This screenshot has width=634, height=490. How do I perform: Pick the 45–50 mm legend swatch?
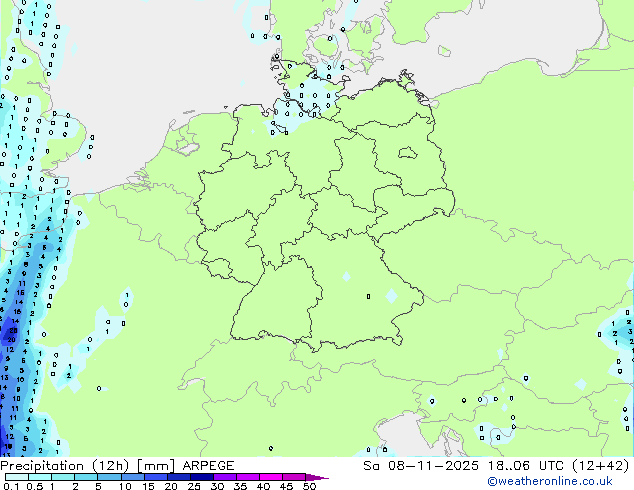294,477
